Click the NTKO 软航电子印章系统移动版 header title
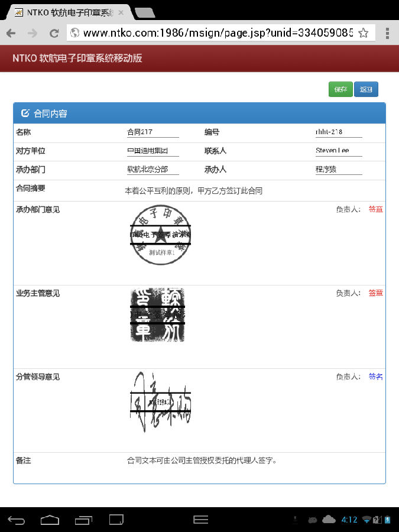This screenshot has width=399, height=532. [77, 58]
